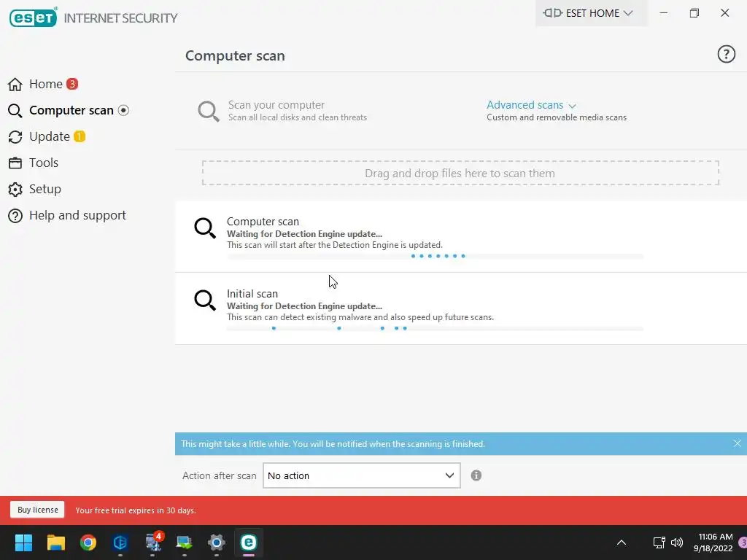Show hidden tray icons chevron
747x560 pixels.
tap(622, 542)
